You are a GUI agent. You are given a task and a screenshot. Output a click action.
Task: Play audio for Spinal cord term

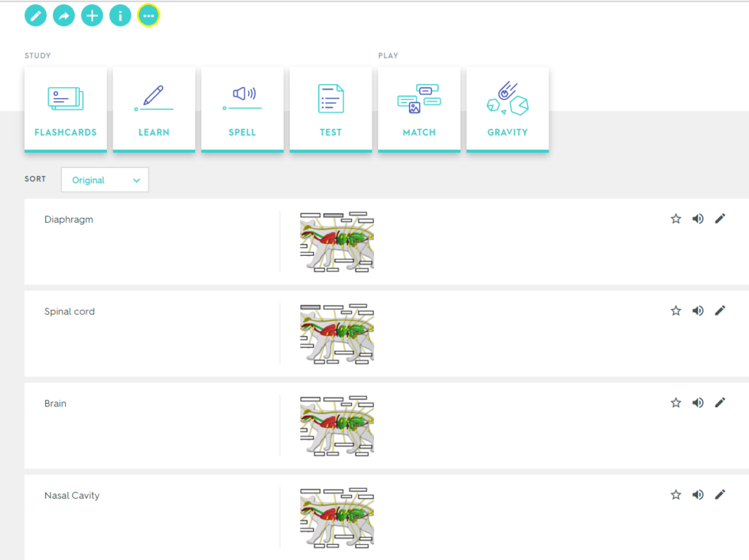click(x=698, y=311)
